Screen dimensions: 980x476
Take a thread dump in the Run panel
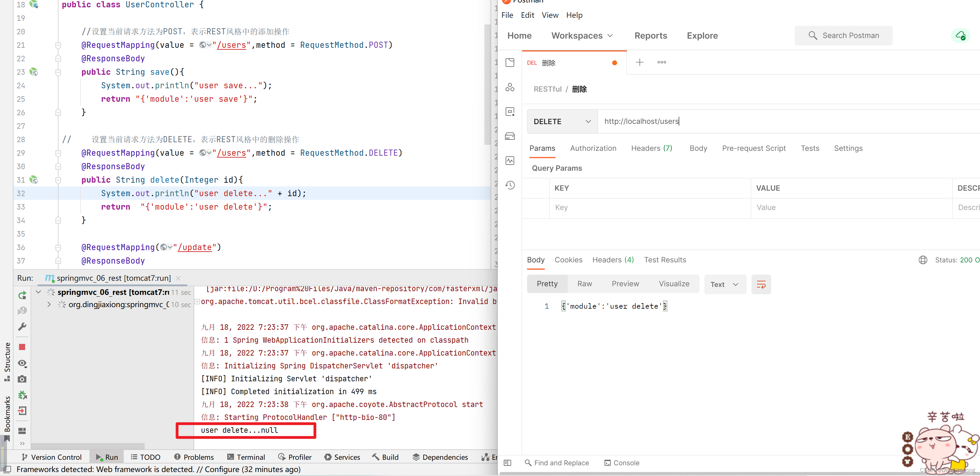tap(22, 379)
